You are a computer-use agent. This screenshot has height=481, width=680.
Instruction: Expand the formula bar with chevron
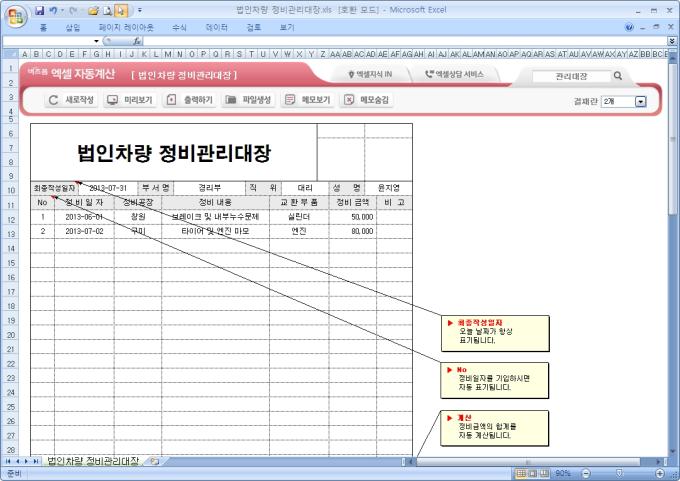(672, 41)
